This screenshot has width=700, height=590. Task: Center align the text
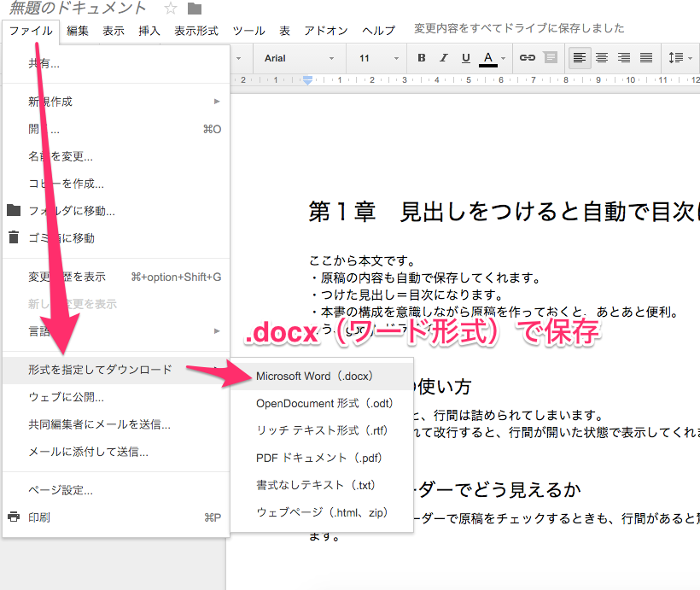602,58
